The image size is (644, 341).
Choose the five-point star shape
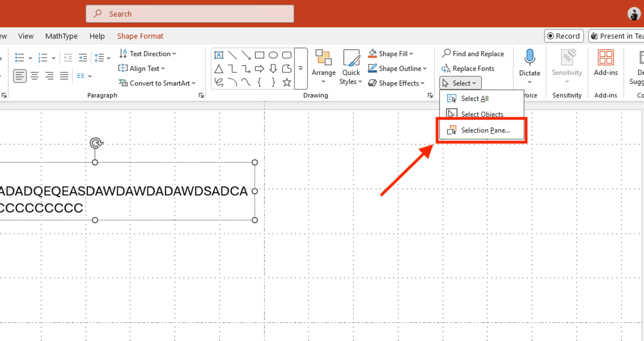[x=287, y=83]
